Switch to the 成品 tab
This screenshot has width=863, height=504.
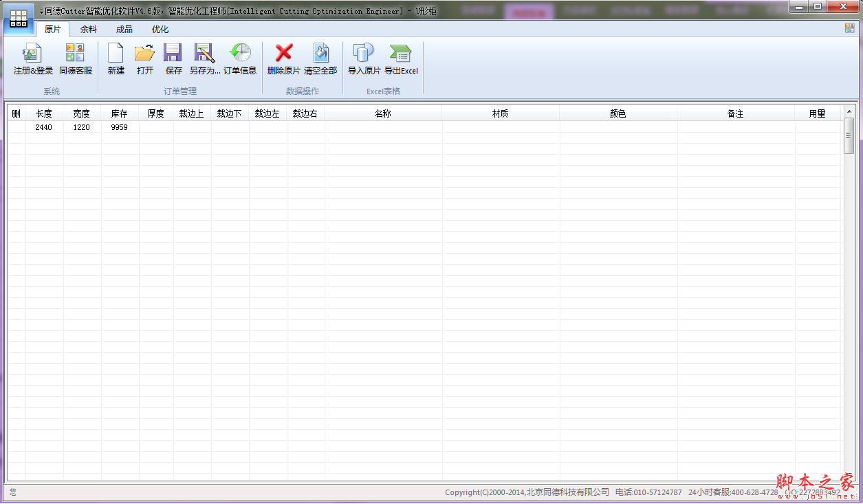click(124, 30)
